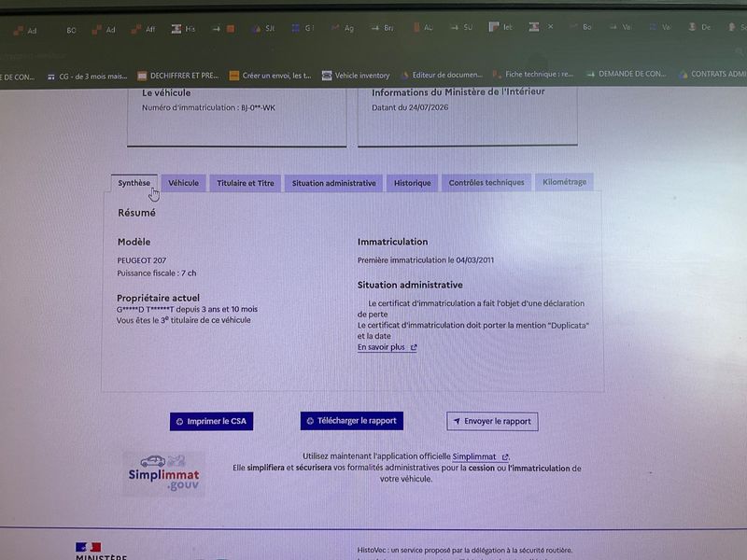Viewport: 747px width, 560px height.
Task: Click the French Ministère logo in footer
Action: (x=101, y=551)
